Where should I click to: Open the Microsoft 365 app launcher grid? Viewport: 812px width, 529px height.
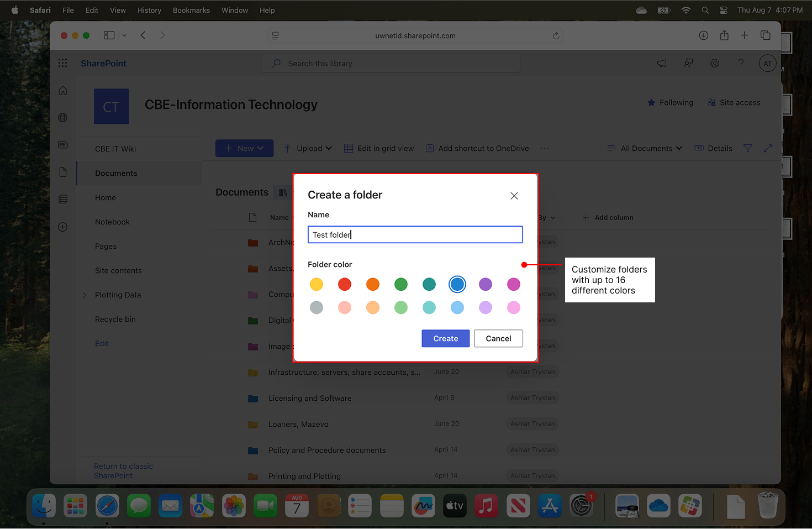click(x=62, y=63)
